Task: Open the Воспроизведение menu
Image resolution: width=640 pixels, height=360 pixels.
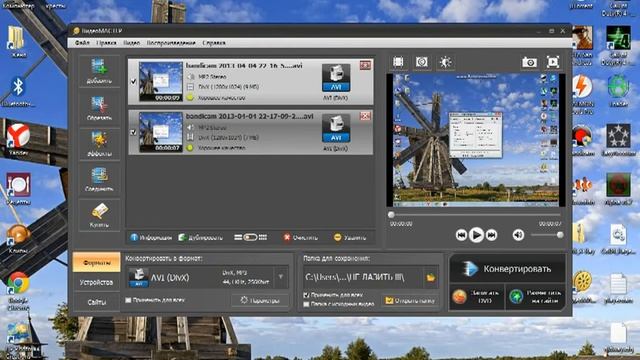Action: coord(171,42)
